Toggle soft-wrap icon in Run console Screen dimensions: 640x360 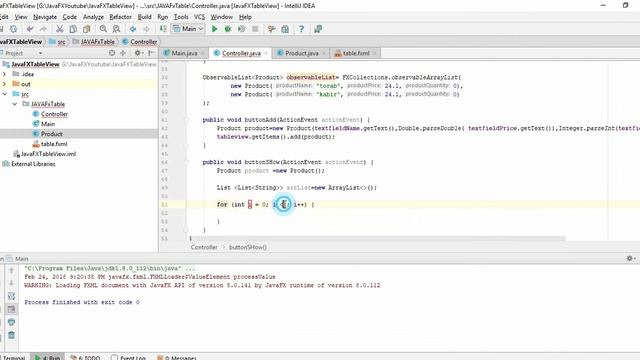point(11,296)
